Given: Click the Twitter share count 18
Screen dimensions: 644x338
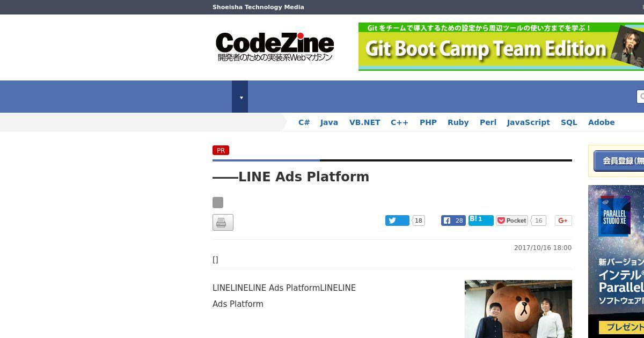Looking at the screenshot, I should (x=419, y=221).
